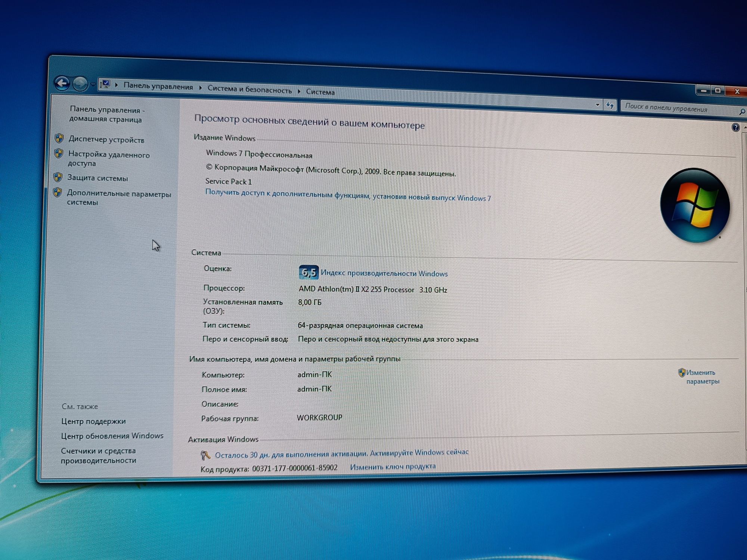This screenshot has width=747, height=560.
Task: Open Панель управления - домашняя страница
Action: 106,114
